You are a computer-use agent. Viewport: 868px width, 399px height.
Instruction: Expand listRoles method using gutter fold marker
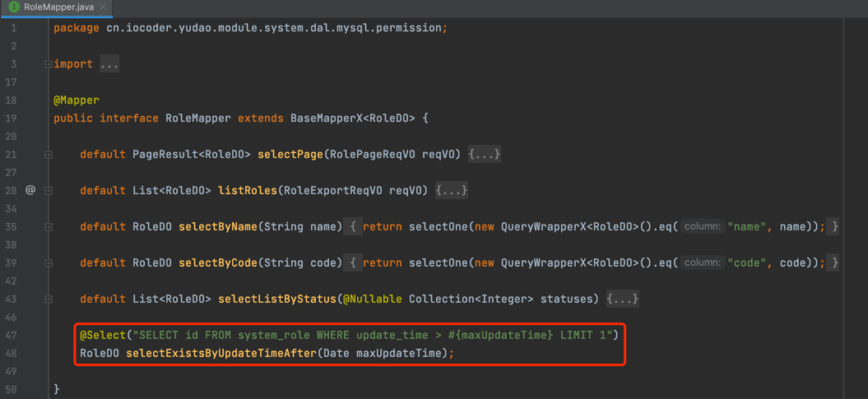[x=49, y=191]
